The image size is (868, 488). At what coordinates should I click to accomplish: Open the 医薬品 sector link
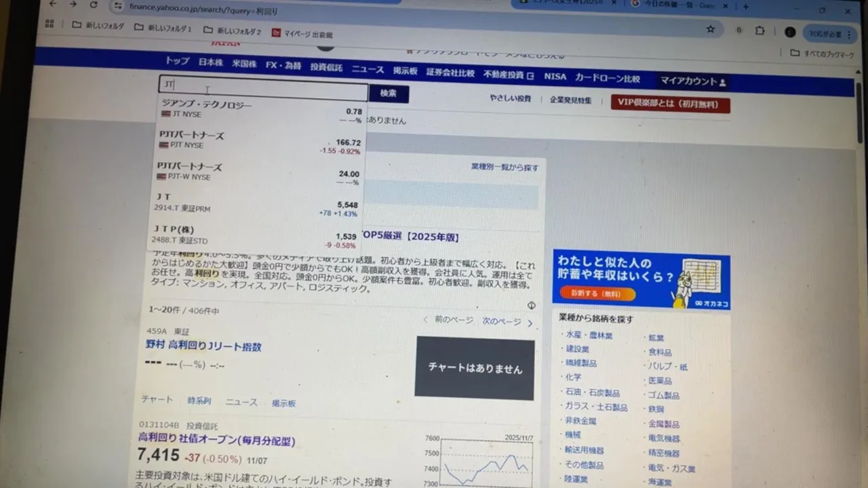659,381
